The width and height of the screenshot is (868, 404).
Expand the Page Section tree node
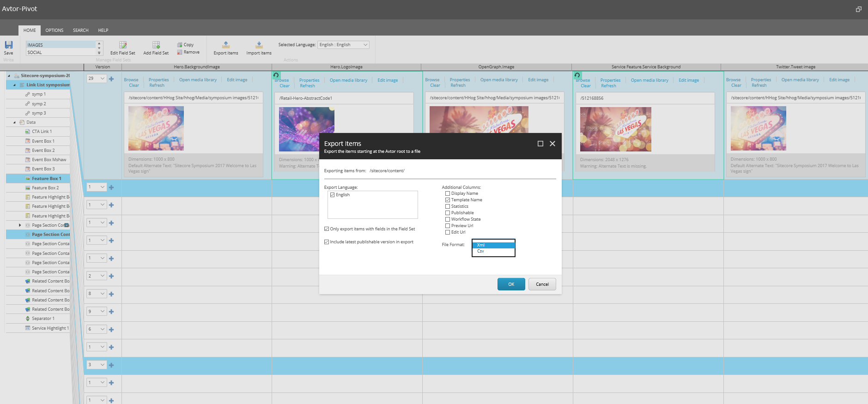[20, 225]
